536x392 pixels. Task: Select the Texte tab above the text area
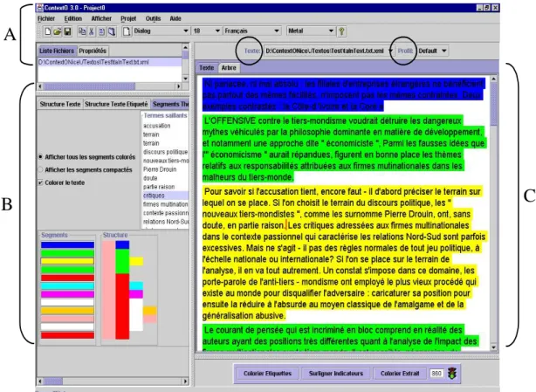point(207,68)
